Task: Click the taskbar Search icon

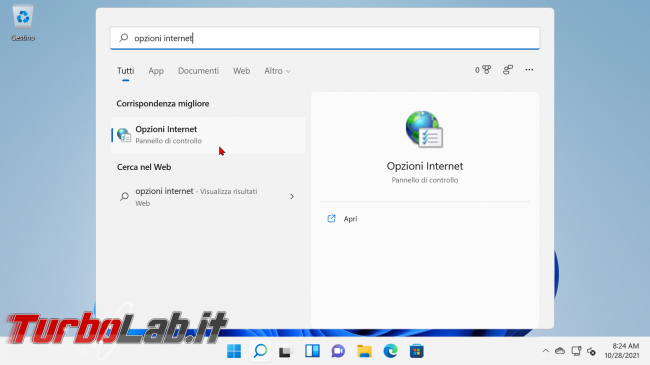Action: pos(260,351)
